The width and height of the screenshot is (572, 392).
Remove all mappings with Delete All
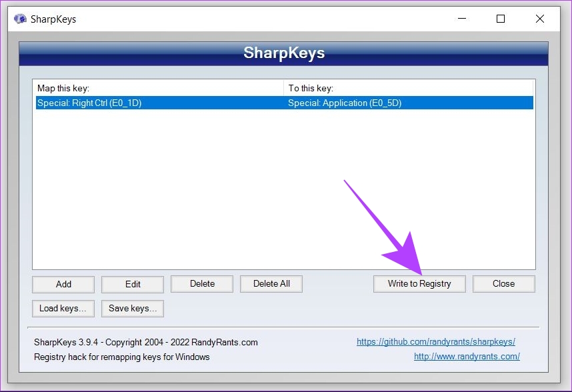pyautogui.click(x=271, y=284)
